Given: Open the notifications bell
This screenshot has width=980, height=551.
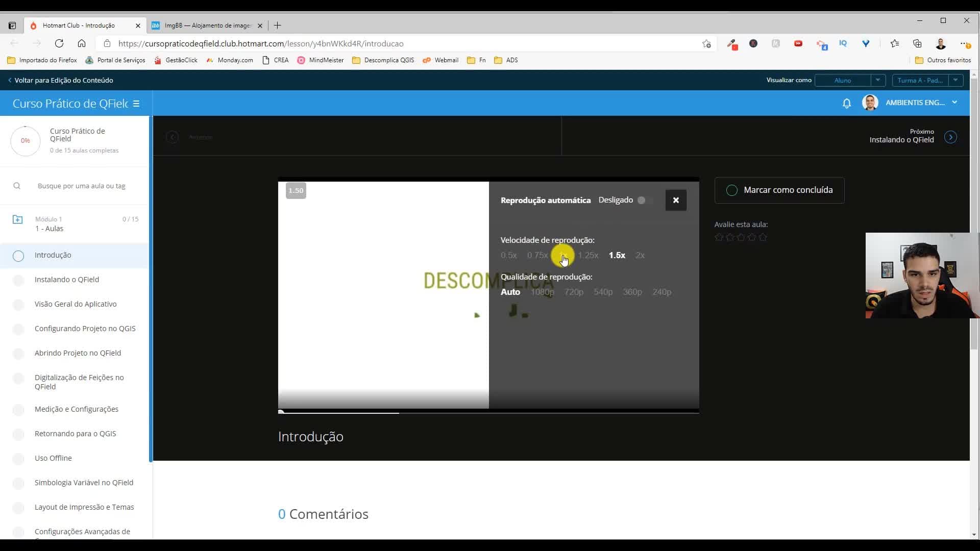Looking at the screenshot, I should click(847, 104).
